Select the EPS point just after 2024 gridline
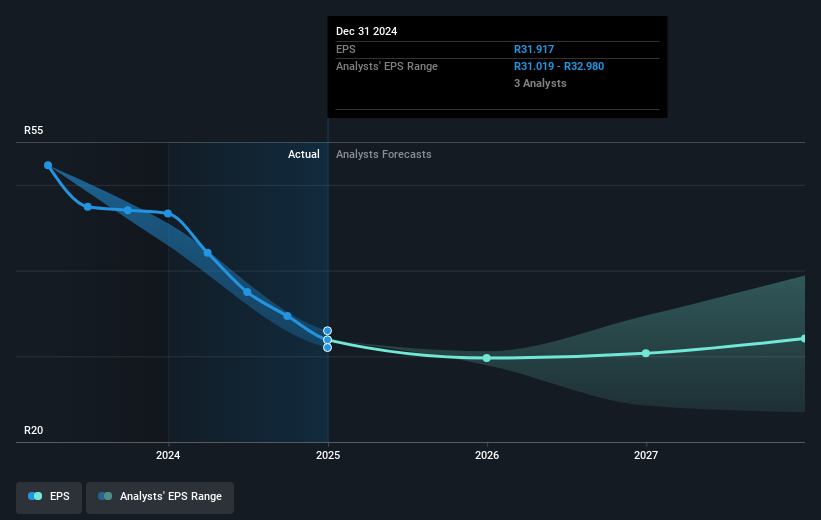Screen dimensions: 821x520 pos(208,253)
